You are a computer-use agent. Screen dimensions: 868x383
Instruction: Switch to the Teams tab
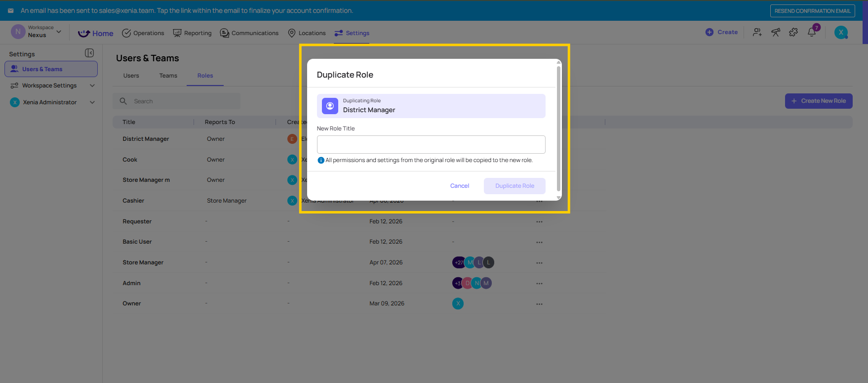[x=168, y=76]
